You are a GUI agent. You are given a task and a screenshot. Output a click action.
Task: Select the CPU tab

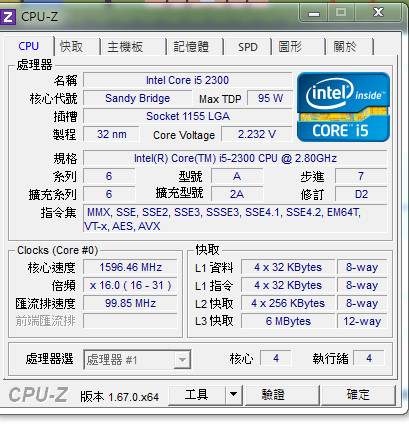(x=29, y=46)
